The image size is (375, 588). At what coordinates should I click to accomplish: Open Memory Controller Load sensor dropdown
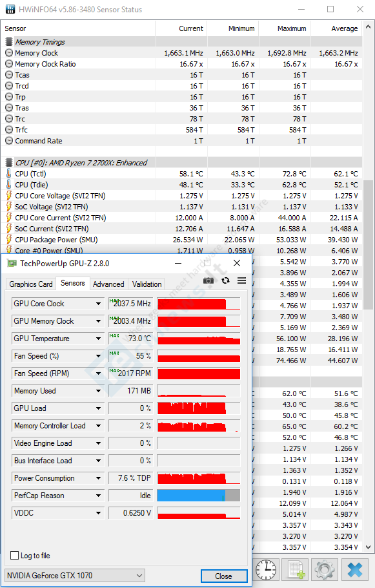pyautogui.click(x=98, y=426)
